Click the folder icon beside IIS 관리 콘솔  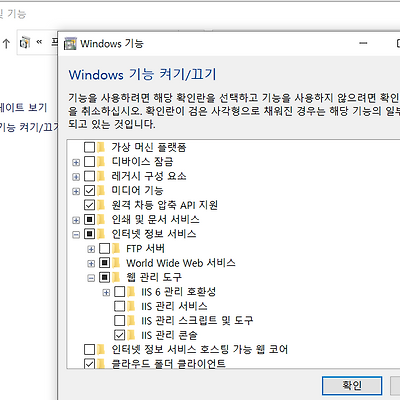(x=131, y=335)
